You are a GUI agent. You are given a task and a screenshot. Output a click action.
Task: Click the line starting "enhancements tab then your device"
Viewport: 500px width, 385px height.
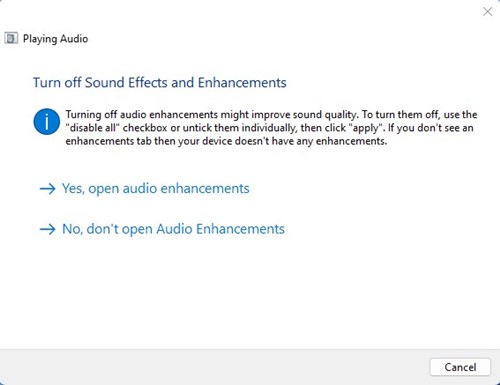click(x=226, y=141)
